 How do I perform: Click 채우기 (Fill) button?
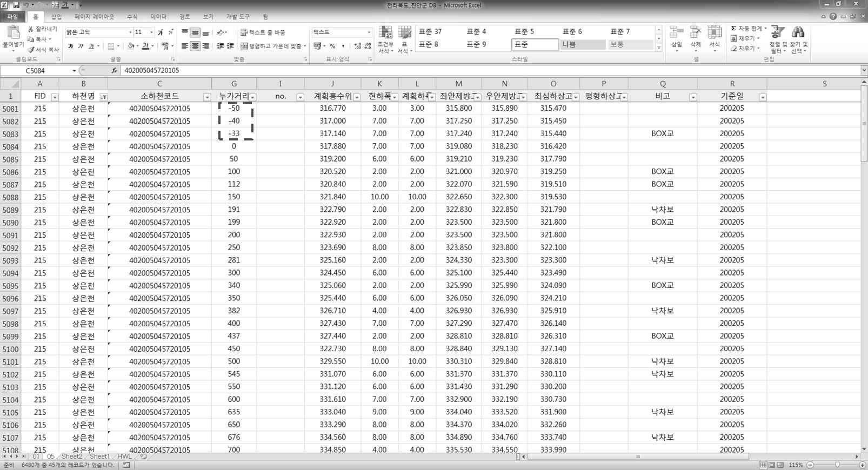(745, 38)
